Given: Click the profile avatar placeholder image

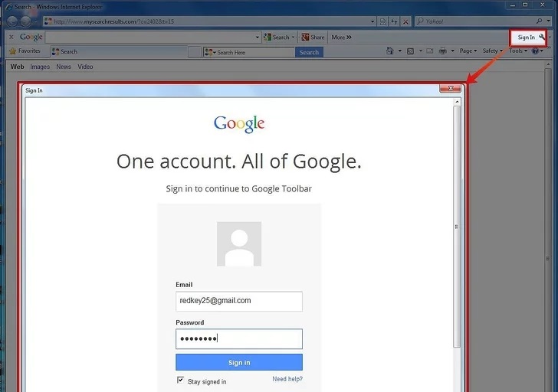Looking at the screenshot, I should [239, 243].
